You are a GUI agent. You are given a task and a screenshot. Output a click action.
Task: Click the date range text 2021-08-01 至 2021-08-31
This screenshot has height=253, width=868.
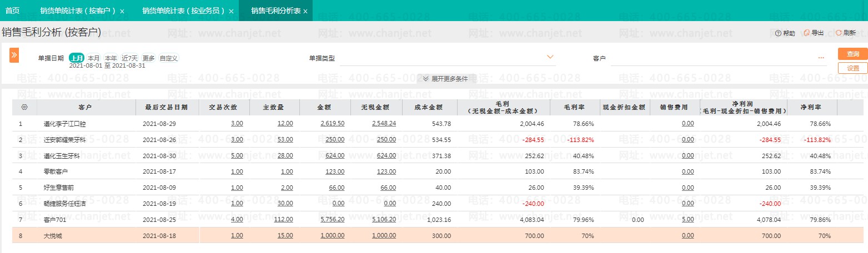tap(107, 65)
